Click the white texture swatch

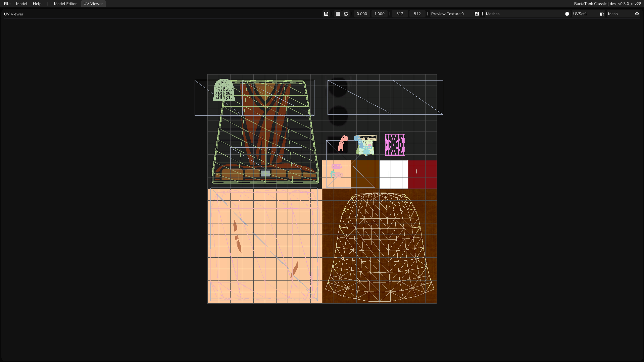click(x=394, y=174)
